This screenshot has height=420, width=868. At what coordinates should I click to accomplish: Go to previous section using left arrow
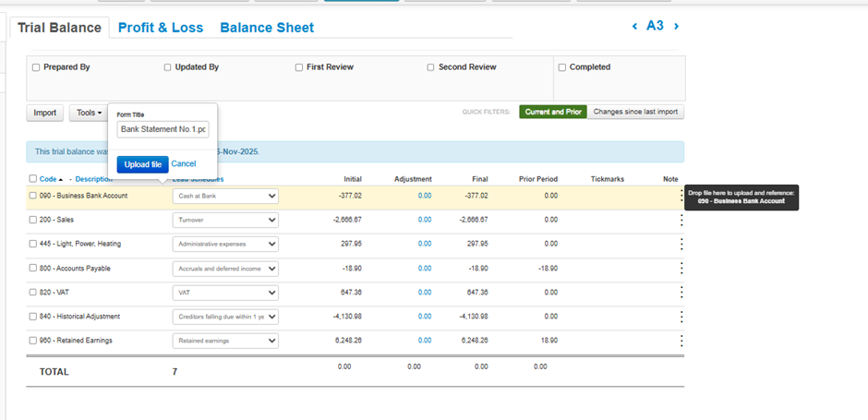pyautogui.click(x=634, y=27)
